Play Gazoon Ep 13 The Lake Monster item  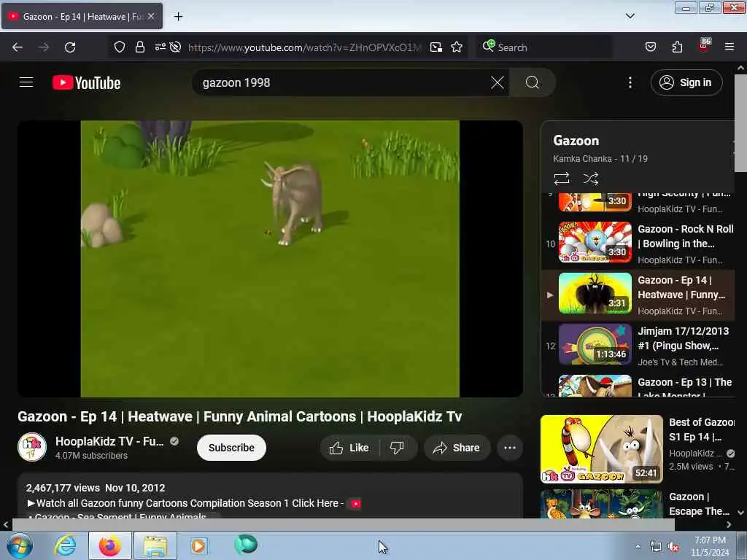point(638,385)
